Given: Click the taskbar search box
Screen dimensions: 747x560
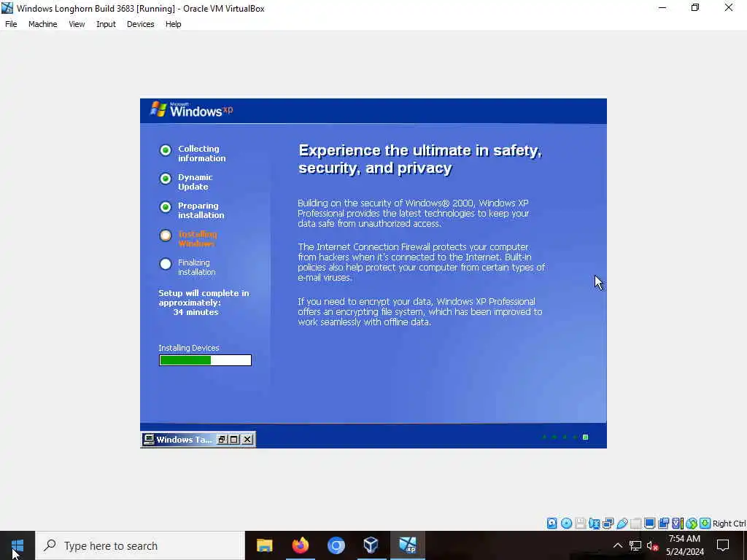Looking at the screenshot, I should pos(140,545).
